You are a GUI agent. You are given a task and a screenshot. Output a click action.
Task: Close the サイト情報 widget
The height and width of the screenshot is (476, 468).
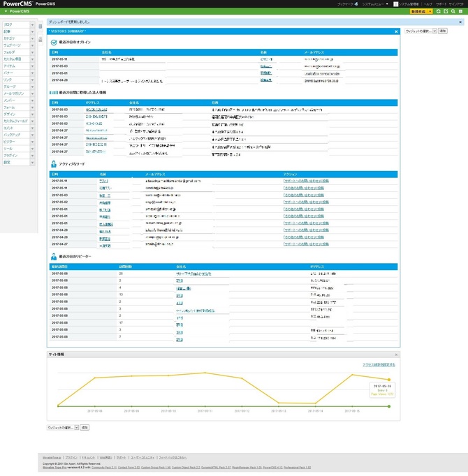[396, 355]
